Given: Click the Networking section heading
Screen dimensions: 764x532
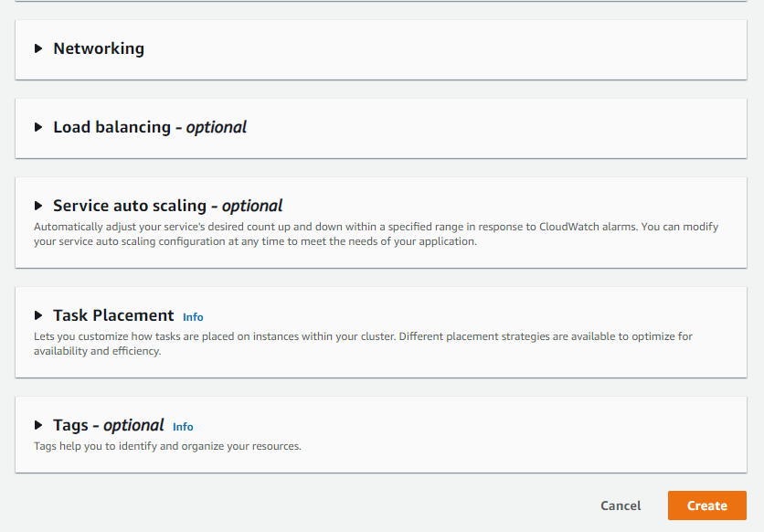Looking at the screenshot, I should click(x=99, y=48).
